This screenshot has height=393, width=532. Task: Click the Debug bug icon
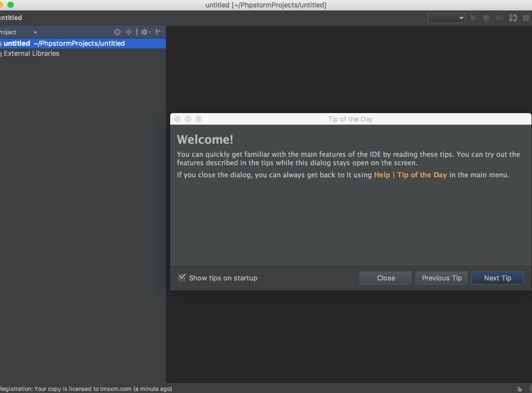487,18
